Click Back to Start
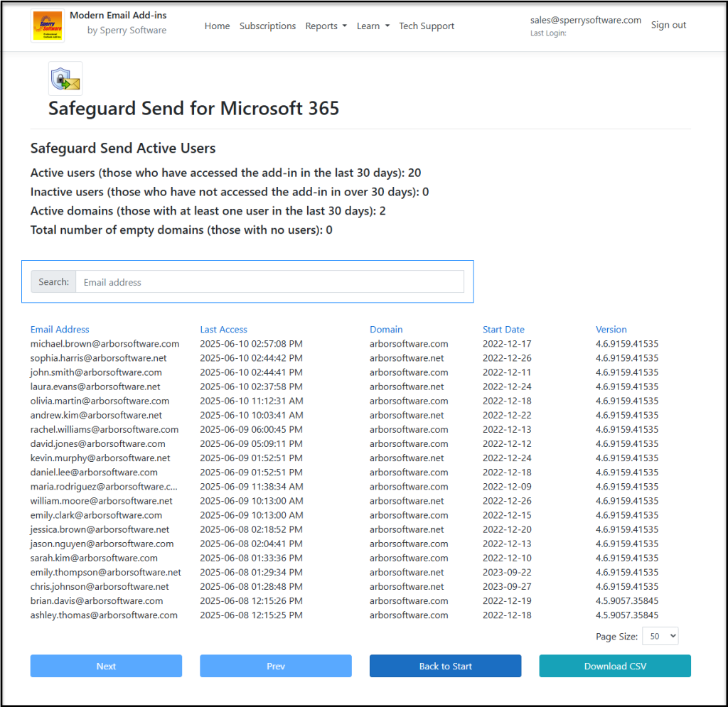This screenshot has width=728, height=707. (x=445, y=666)
